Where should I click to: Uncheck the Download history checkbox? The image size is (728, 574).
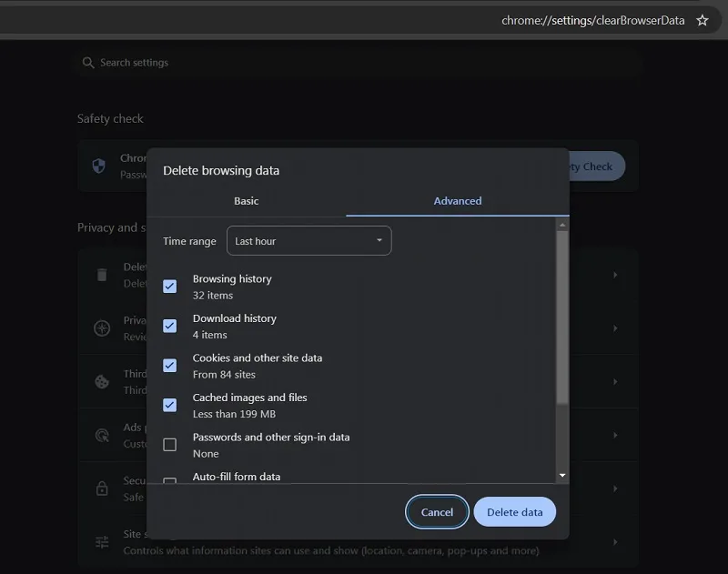[x=170, y=326]
